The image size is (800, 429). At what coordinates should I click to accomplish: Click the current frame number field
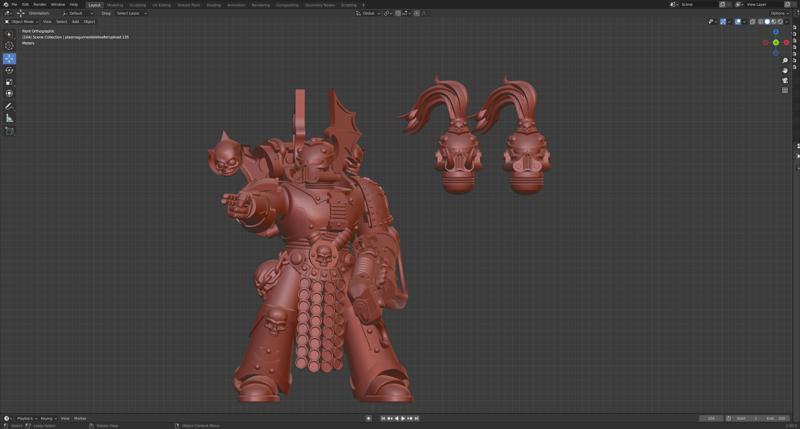(x=711, y=418)
